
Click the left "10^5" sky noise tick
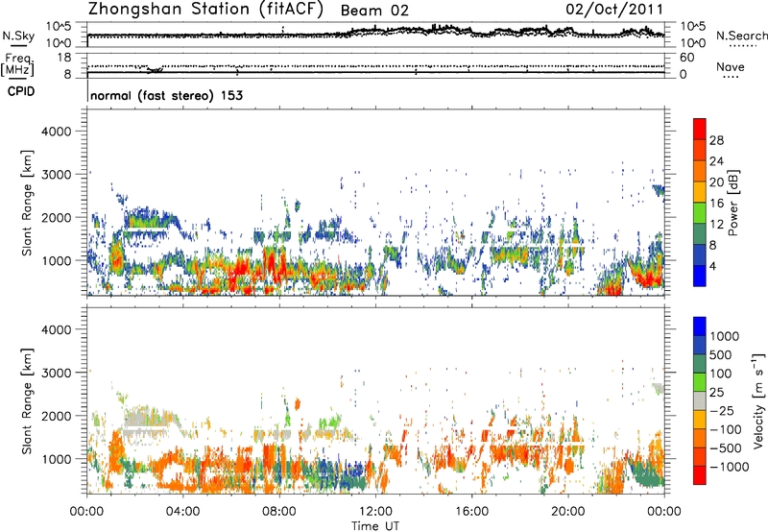tap(59, 27)
